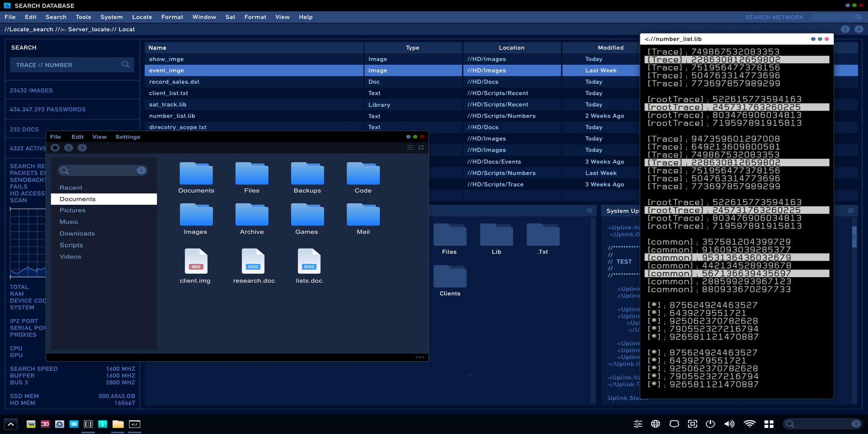Sort results by the Name column header
This screenshot has height=434, width=868.
[x=253, y=47]
